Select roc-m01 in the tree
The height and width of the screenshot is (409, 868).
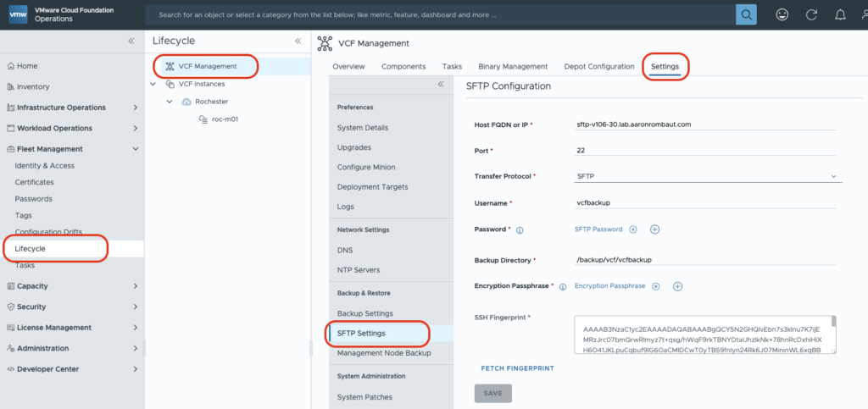point(224,119)
